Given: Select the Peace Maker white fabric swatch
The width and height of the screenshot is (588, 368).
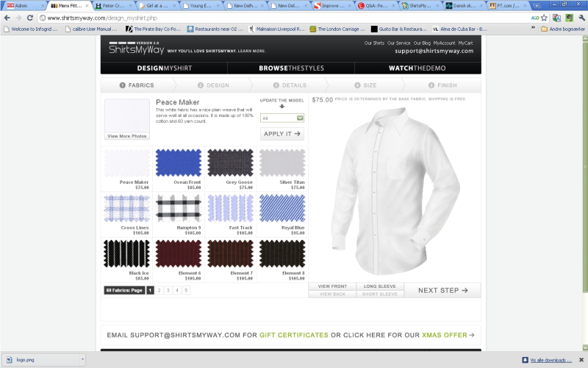Looking at the screenshot, I should 126,163.
